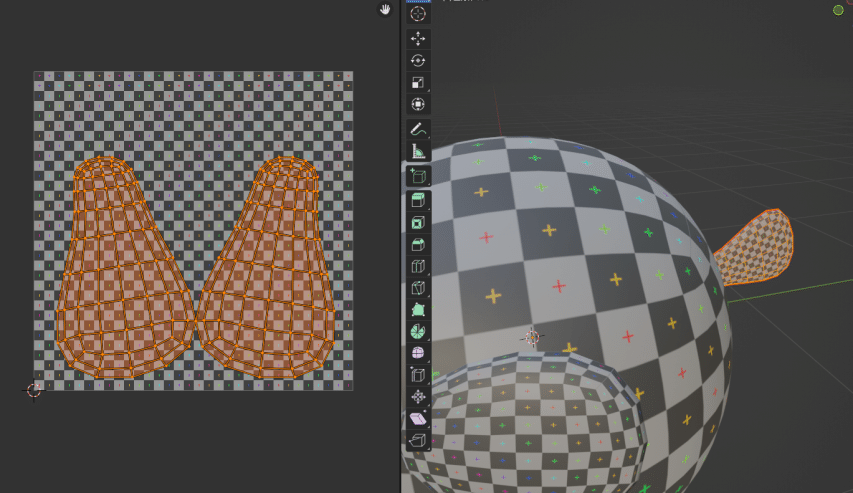853x493 pixels.
Task: Select the Smooth vertices tool
Action: tap(418, 353)
